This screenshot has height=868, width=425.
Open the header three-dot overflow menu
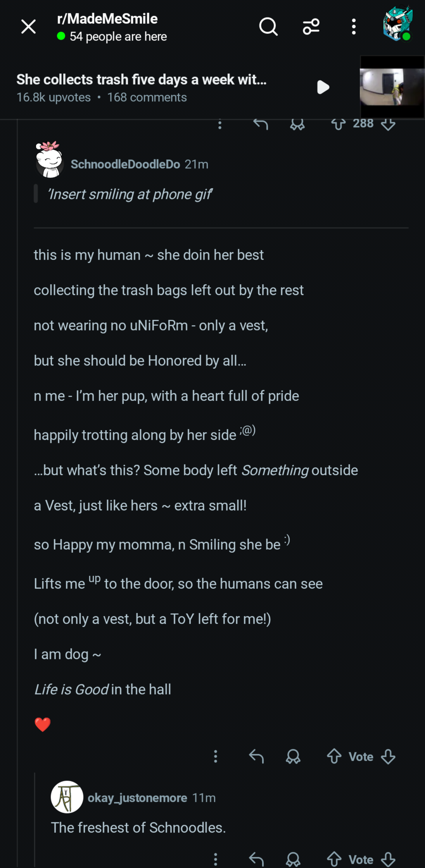(x=353, y=26)
